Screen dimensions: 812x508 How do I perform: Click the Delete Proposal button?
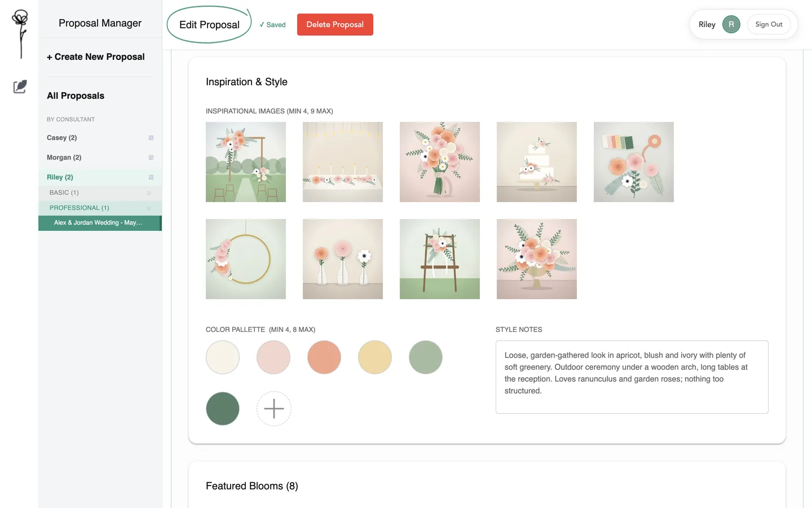pyautogui.click(x=335, y=24)
